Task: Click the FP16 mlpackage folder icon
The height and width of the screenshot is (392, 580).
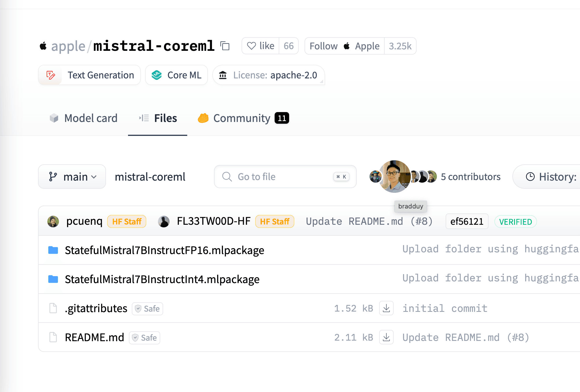Action: click(x=53, y=250)
